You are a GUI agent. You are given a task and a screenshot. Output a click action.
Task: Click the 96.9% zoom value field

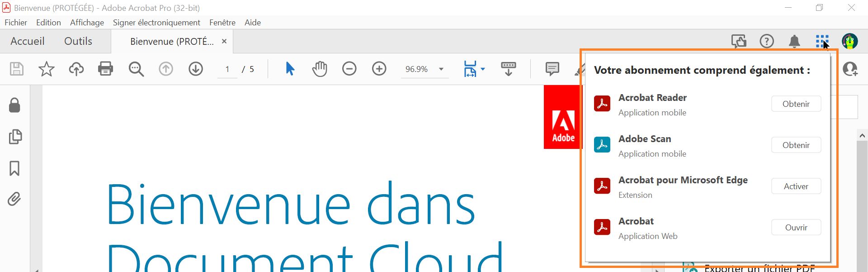(416, 69)
